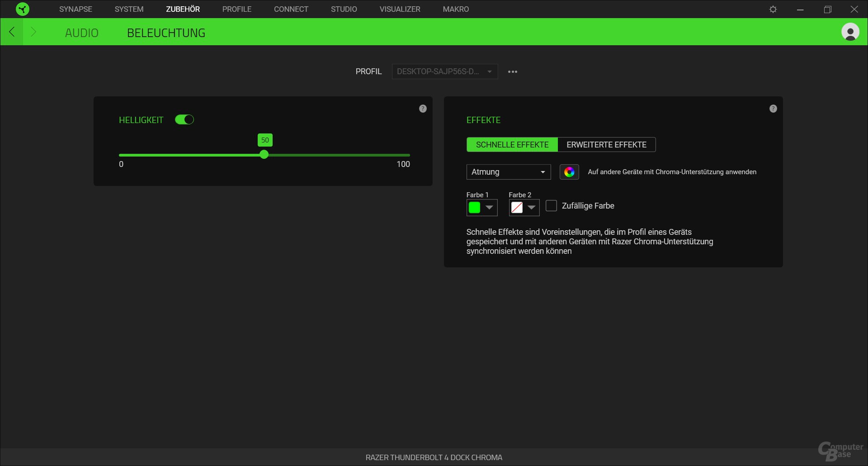The image size is (868, 466).
Task: Click 'Auf andere Geräte mit Chroma-Unterstützung anwenden'
Action: point(672,172)
